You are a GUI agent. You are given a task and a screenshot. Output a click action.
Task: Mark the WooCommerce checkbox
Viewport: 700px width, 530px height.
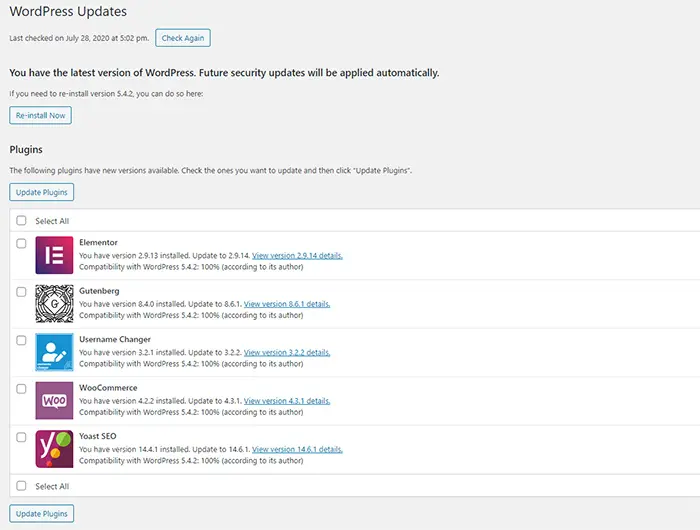21,389
